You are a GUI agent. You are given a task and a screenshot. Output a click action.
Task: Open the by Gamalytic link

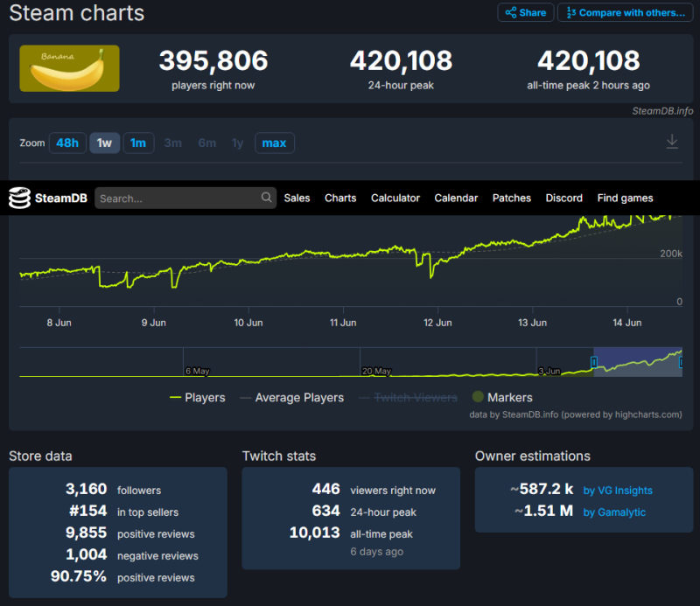click(614, 512)
